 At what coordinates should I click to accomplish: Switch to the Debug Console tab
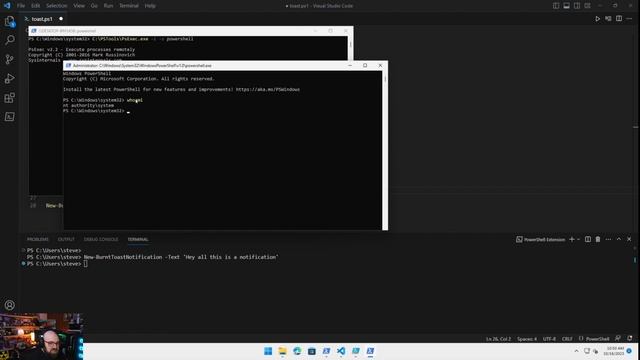tap(101, 239)
